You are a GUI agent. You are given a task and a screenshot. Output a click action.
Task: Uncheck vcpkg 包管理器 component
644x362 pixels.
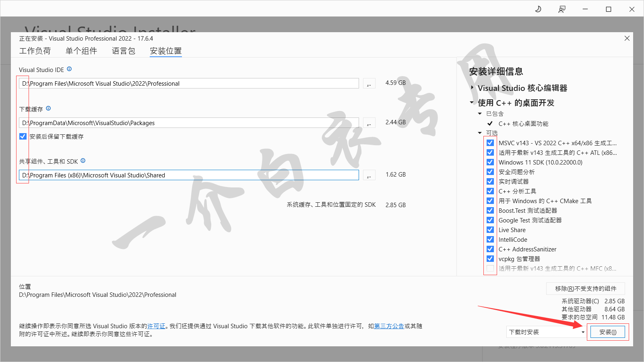point(490,259)
